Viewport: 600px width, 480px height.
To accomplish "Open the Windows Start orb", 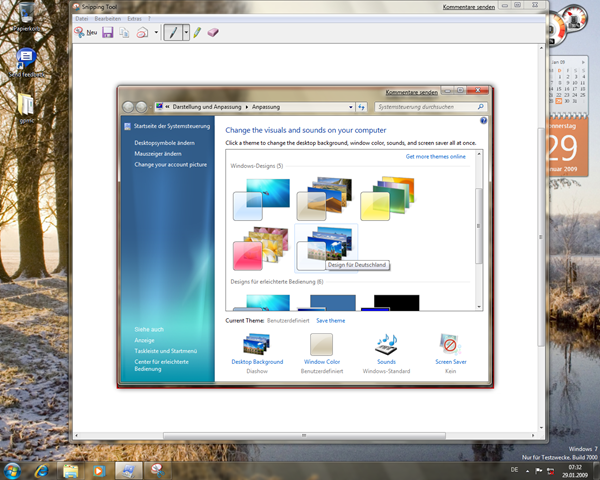I will [x=11, y=470].
